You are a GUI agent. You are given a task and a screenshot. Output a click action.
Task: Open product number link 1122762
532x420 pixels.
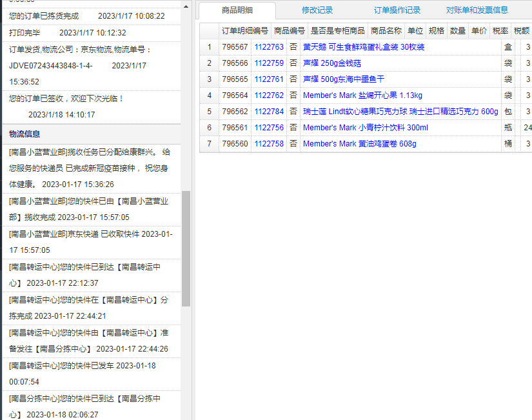click(269, 95)
